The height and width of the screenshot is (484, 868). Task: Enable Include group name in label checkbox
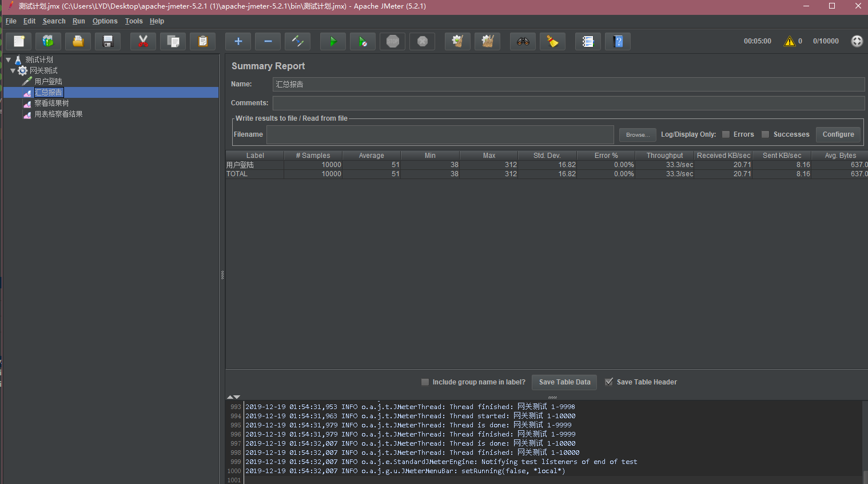[x=425, y=382]
